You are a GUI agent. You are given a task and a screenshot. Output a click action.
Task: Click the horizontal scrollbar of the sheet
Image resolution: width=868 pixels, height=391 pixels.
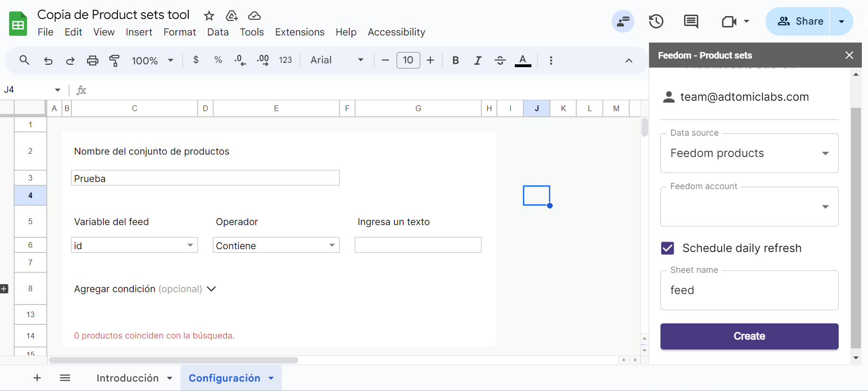(174, 360)
